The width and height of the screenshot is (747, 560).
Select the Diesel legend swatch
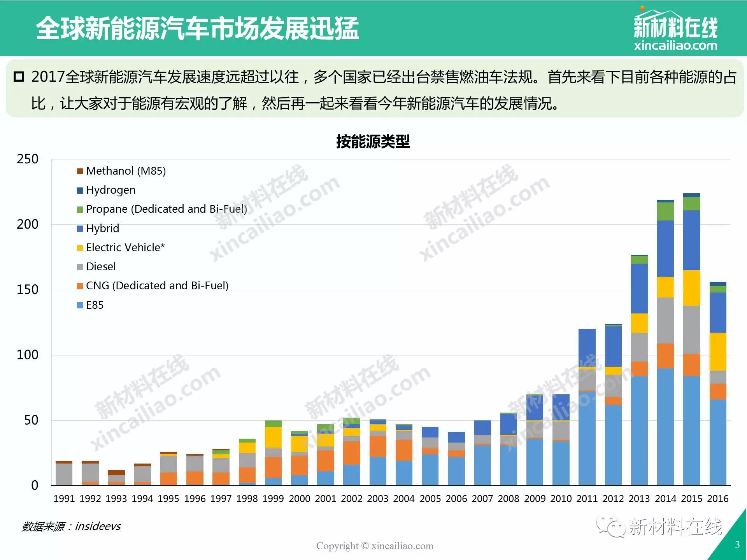click(x=80, y=267)
